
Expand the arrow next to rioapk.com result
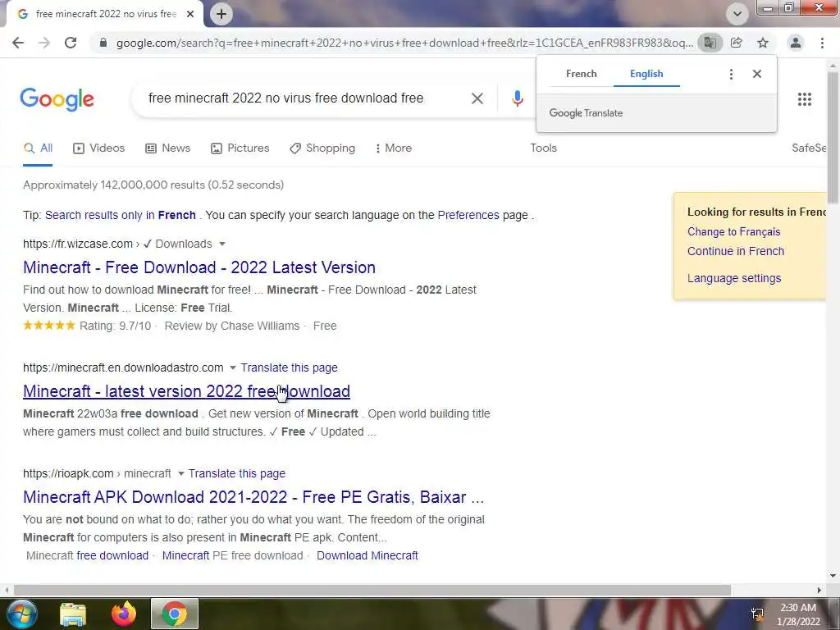tap(181, 473)
